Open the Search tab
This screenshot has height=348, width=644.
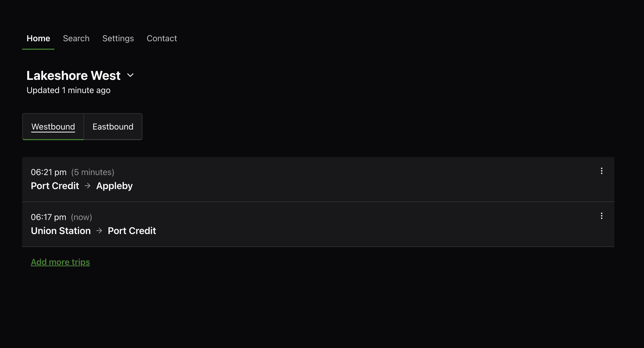[x=76, y=38]
